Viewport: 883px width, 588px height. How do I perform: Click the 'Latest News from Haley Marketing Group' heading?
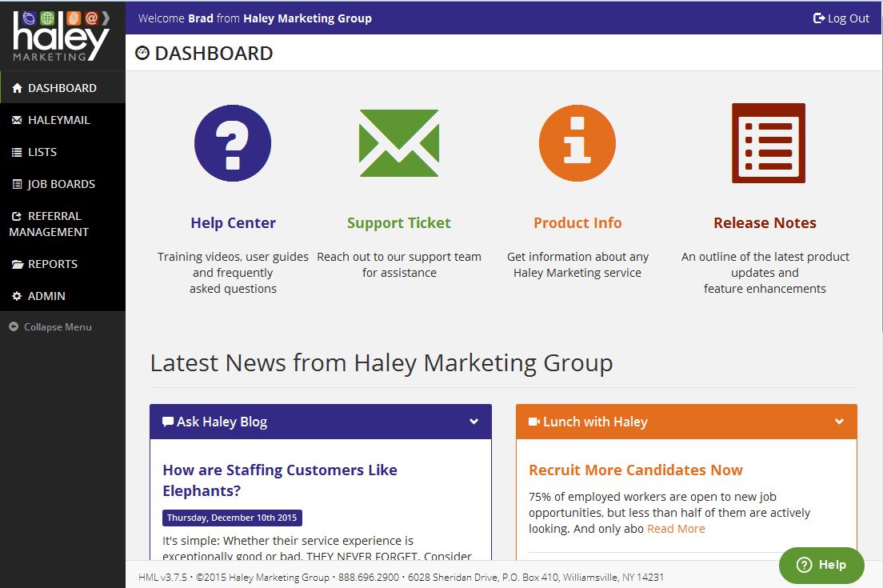[x=382, y=363]
